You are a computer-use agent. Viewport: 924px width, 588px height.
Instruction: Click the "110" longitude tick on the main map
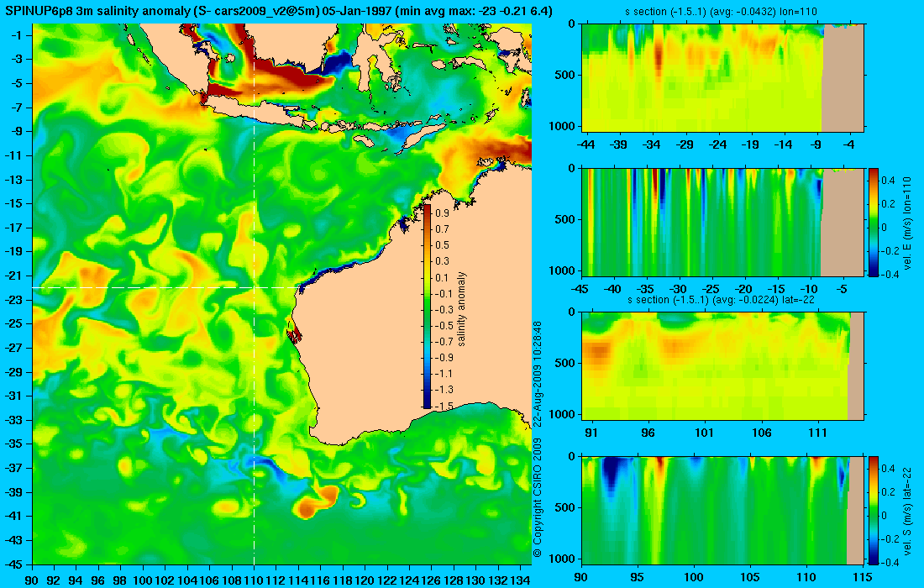254,580
